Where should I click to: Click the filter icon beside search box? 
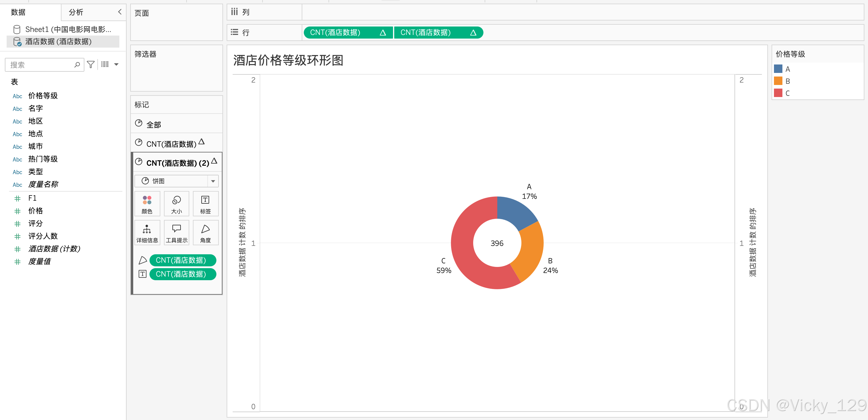click(x=91, y=64)
